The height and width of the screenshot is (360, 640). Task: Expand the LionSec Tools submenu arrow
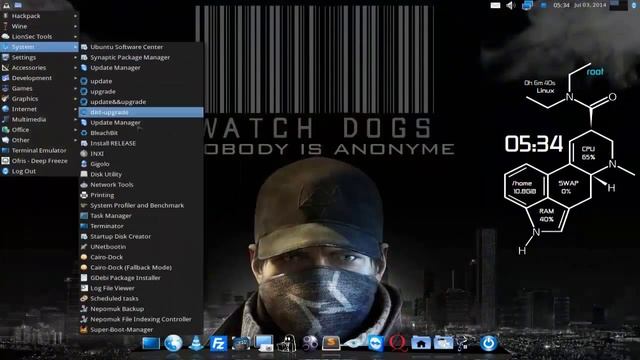(x=76, y=37)
